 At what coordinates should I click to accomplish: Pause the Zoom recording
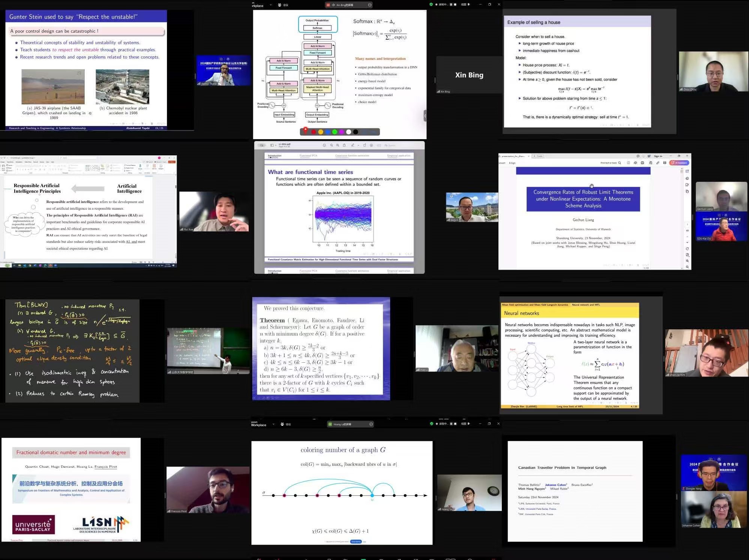point(451,5)
